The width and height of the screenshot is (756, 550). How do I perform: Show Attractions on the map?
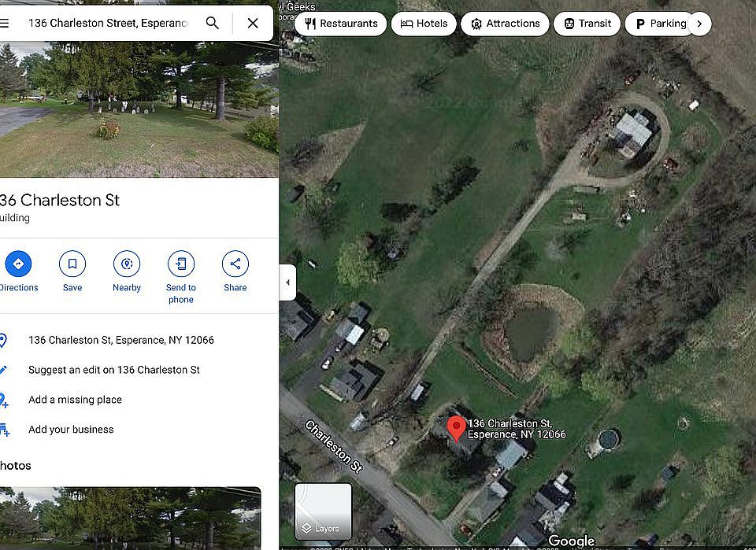coord(505,24)
